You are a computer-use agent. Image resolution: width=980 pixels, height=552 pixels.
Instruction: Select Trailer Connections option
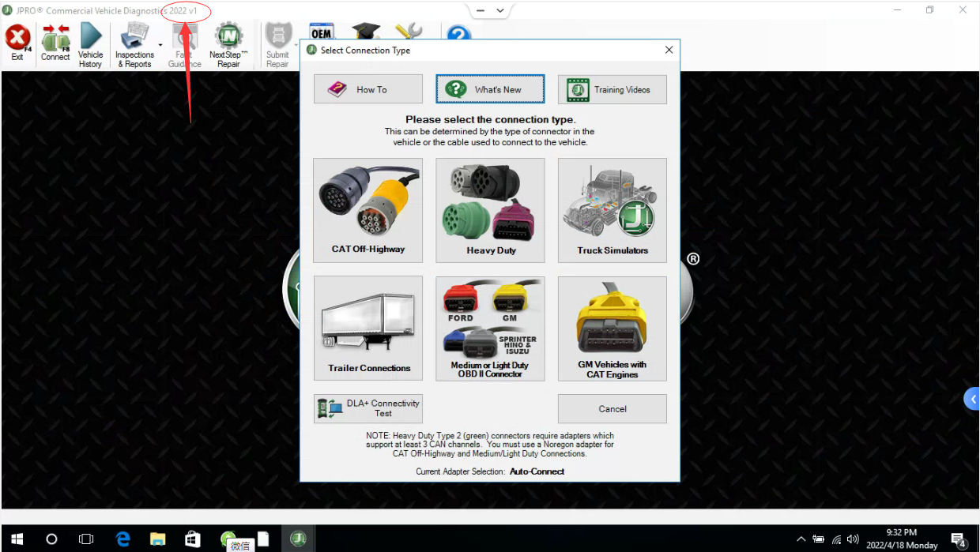coord(368,329)
